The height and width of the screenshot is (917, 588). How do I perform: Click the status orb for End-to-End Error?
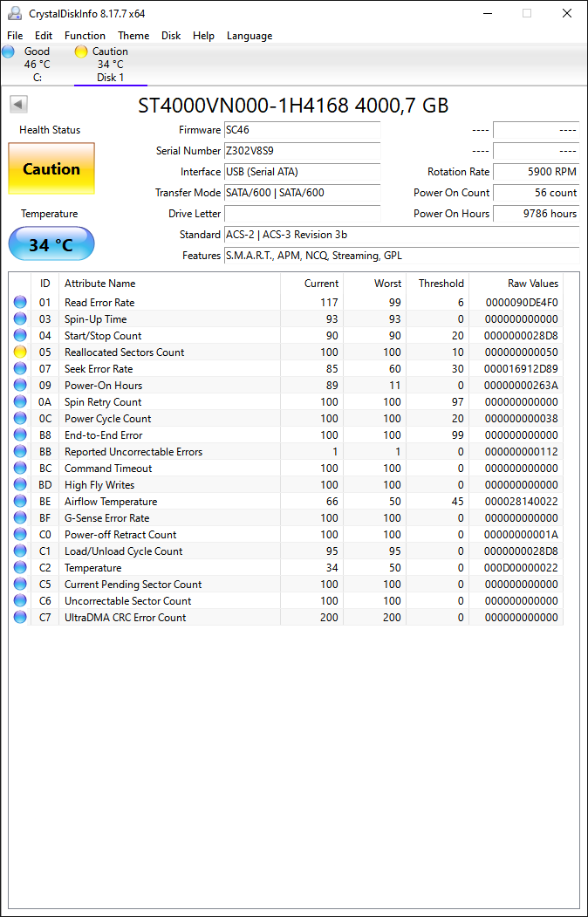click(x=20, y=435)
